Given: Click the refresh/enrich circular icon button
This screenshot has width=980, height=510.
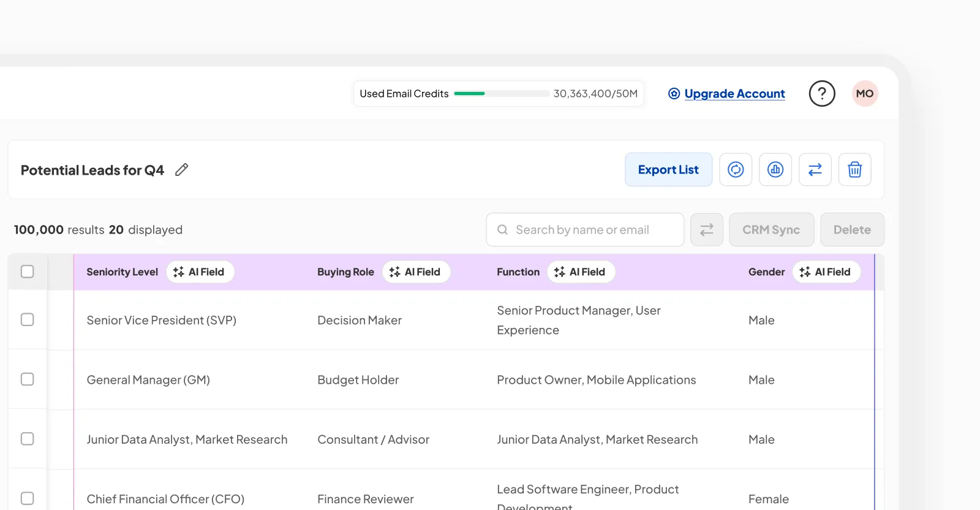Looking at the screenshot, I should pos(736,170).
